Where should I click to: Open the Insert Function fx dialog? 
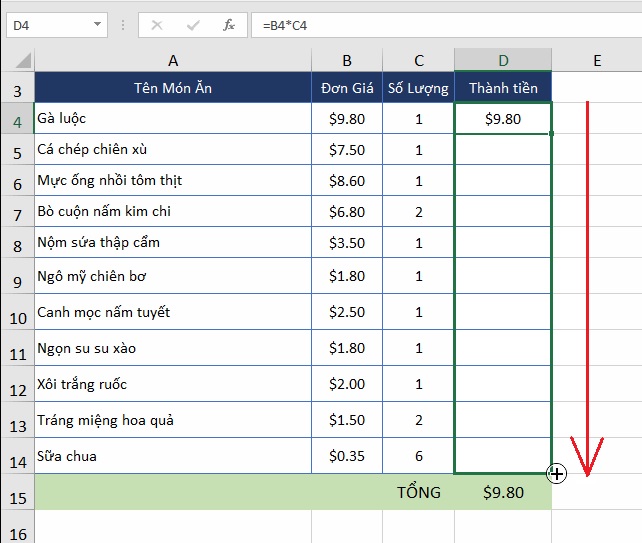tap(229, 25)
